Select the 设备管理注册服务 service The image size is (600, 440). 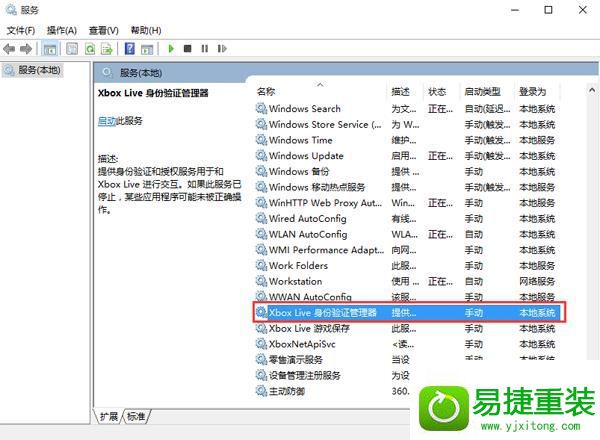(x=333, y=375)
